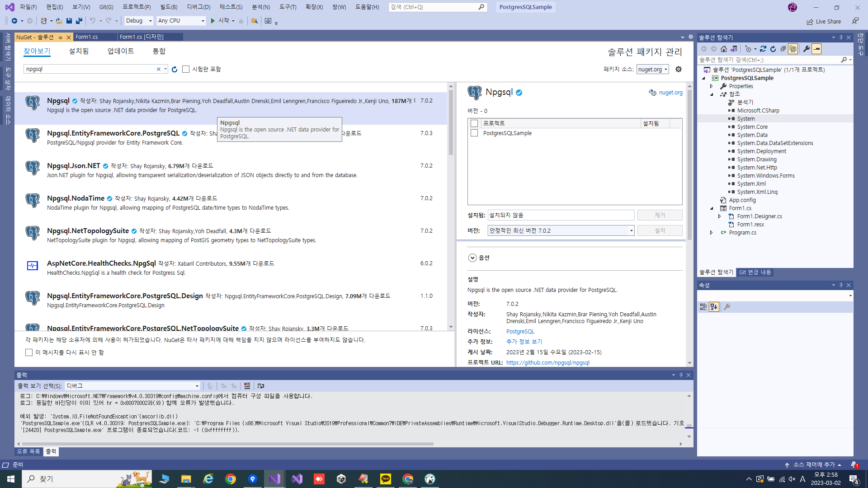This screenshot has width=868, height=488.
Task: Click the Save All toolbar icon
Action: (x=79, y=21)
